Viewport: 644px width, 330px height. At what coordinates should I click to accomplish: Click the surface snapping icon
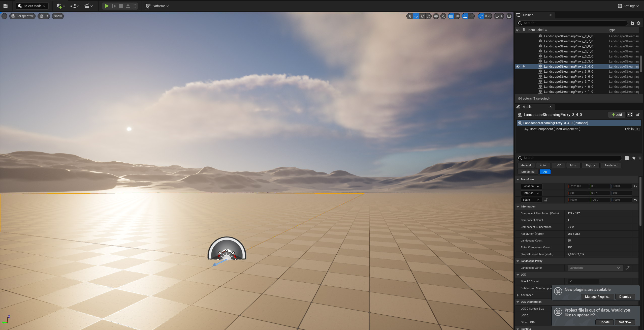click(443, 16)
